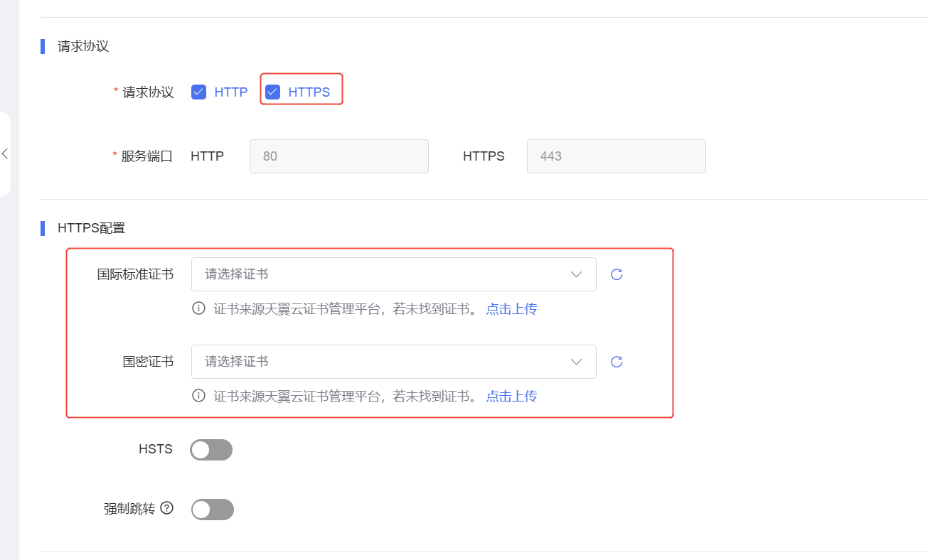Click the info icon under 国际标准证书
Image resolution: width=928 pixels, height=560 pixels.
point(199,309)
